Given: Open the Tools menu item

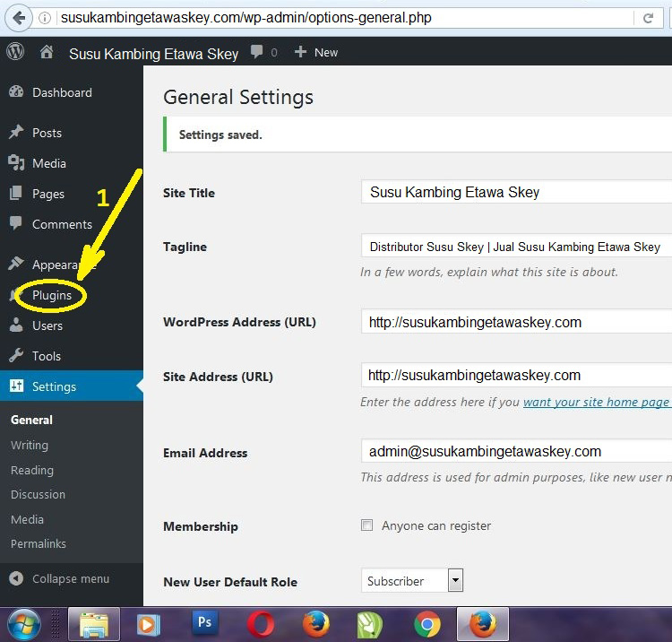Looking at the screenshot, I should click(x=47, y=356).
